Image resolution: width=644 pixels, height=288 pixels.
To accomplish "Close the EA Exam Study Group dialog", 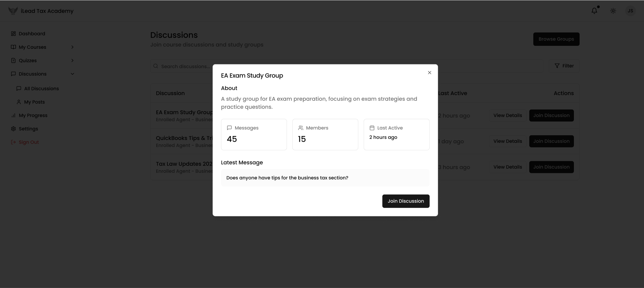I will point(429,73).
